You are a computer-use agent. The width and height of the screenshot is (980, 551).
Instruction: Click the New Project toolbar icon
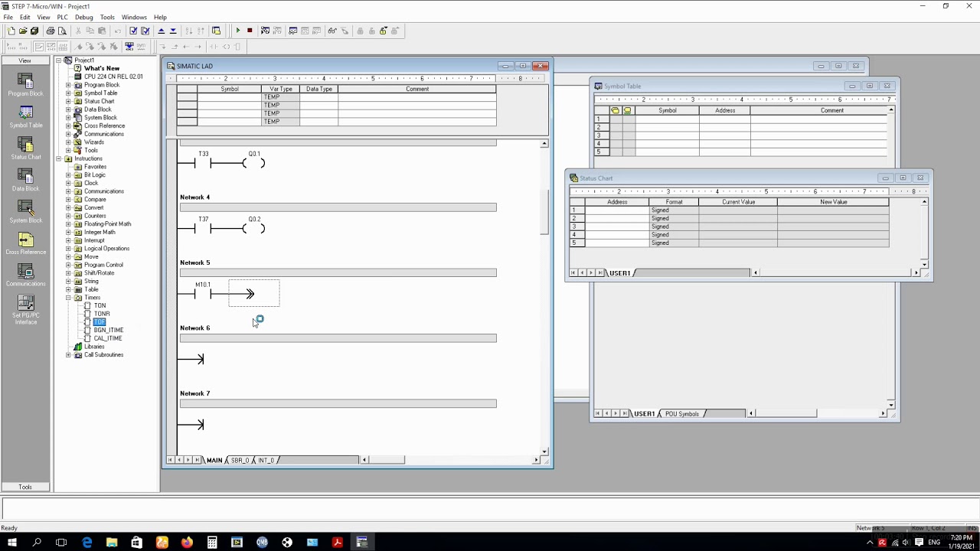point(11,31)
